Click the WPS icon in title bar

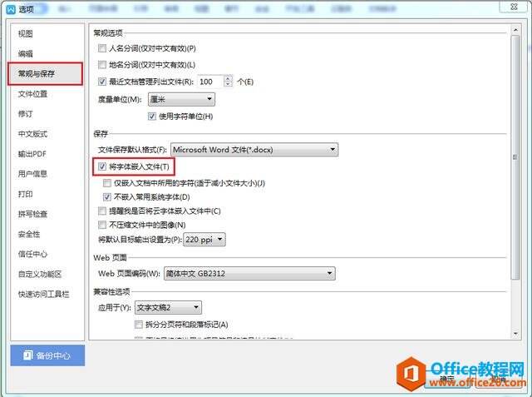[x=11, y=9]
